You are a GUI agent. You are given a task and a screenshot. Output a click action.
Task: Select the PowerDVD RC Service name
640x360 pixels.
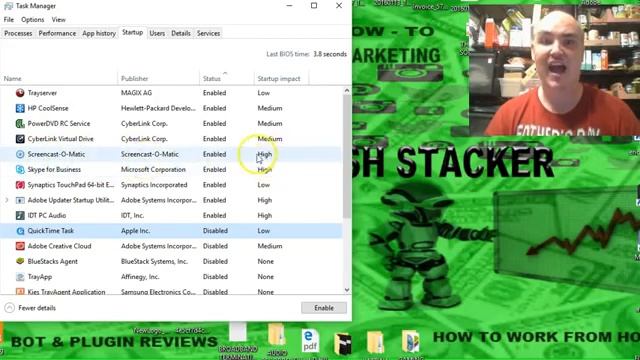click(x=59, y=124)
